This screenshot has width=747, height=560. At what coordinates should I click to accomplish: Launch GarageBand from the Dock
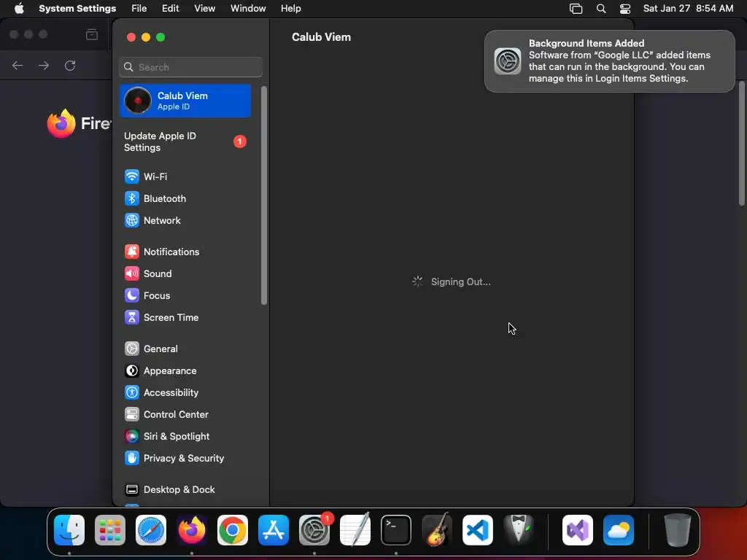[437, 530]
